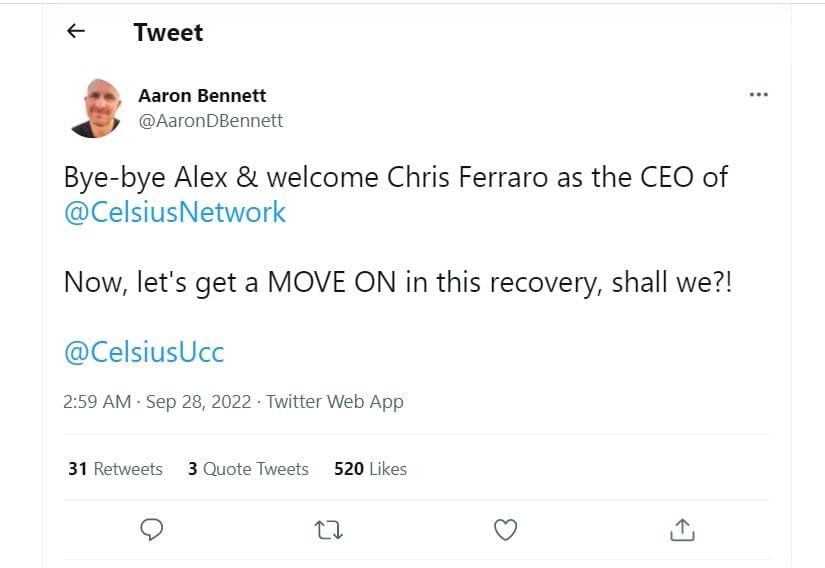Open the share tweet icon menu
825x568 pixels.
(x=683, y=529)
